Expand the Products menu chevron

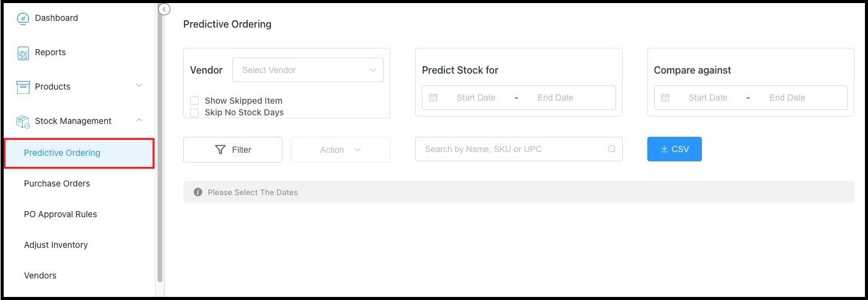click(139, 85)
